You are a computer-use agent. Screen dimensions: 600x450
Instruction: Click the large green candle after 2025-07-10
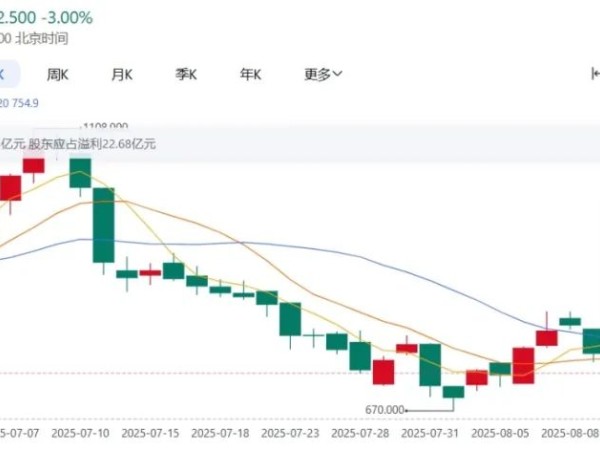pos(103,225)
